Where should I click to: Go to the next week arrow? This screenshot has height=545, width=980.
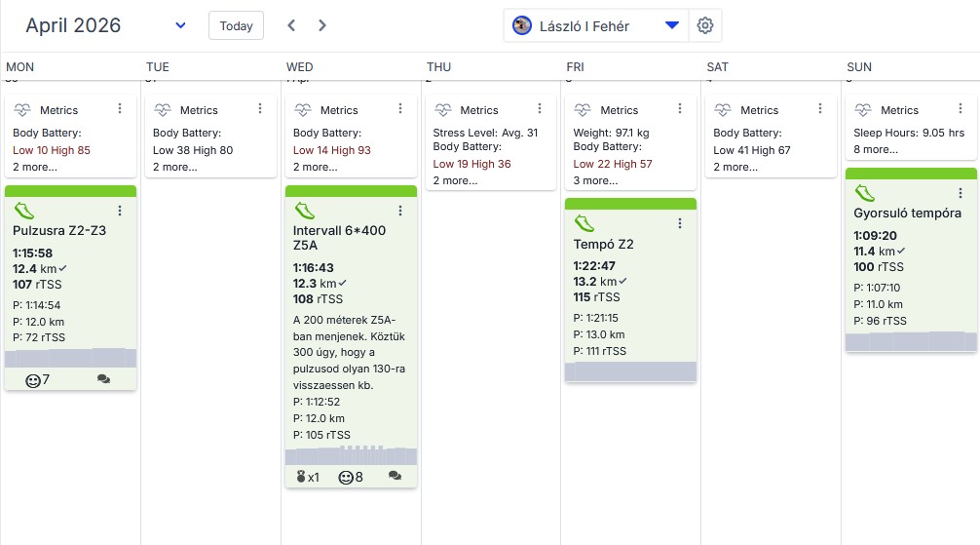point(322,25)
